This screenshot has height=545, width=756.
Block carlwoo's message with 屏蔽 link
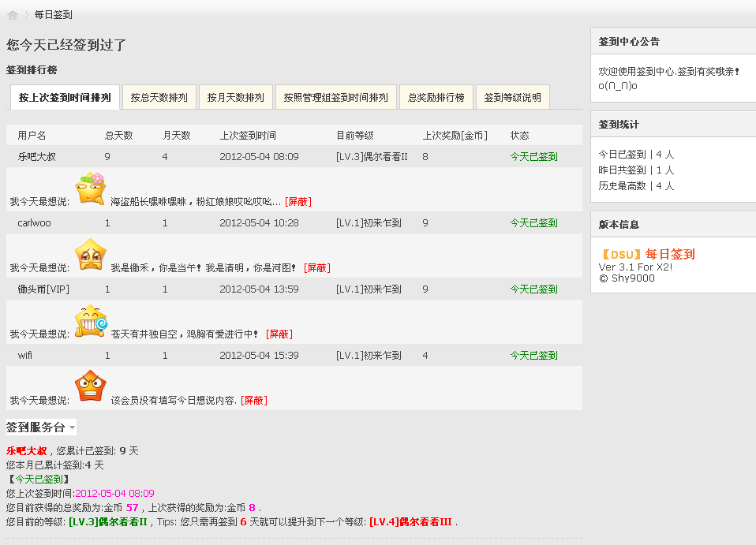tap(316, 267)
